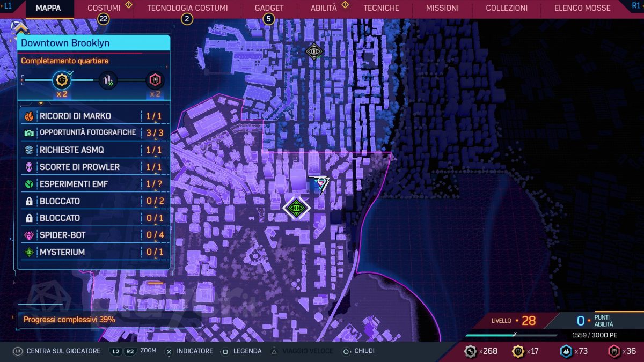This screenshot has width=644, height=362.
Task: Switch to the Tecnologia Costumi tab
Action: [x=187, y=8]
